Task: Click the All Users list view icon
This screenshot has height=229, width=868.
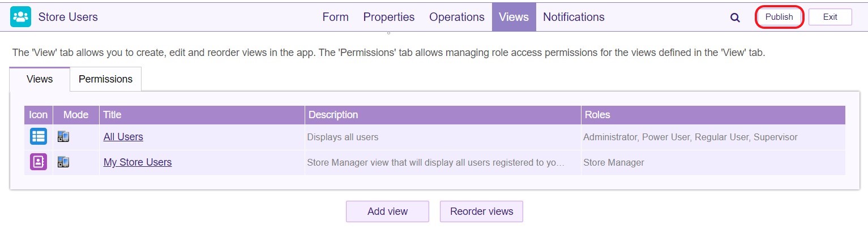Action: click(39, 137)
